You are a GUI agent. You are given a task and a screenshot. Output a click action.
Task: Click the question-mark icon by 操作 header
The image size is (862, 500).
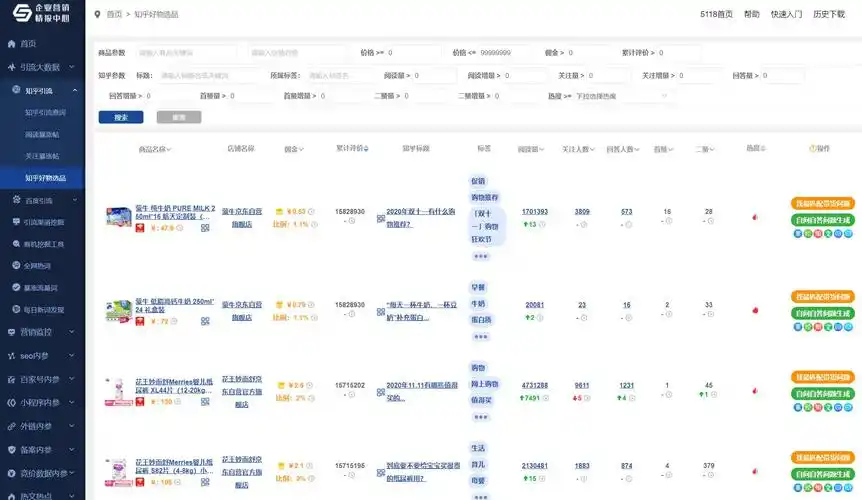click(813, 148)
